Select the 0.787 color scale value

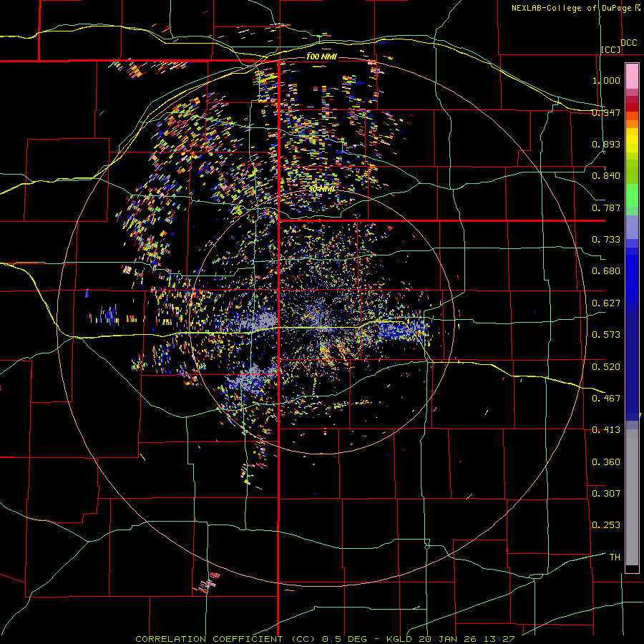click(x=606, y=208)
